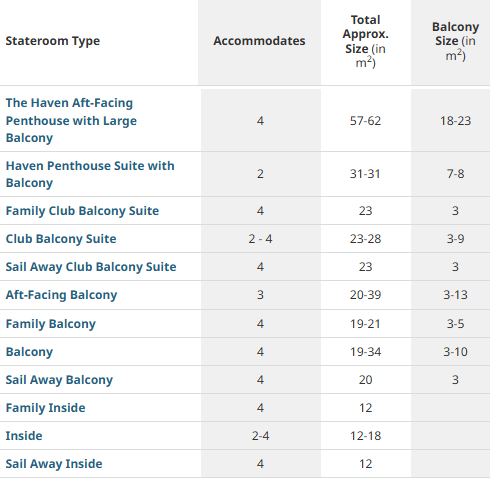Screen dimensions: 490x478
Task: Open the plain Balcony stateroom link
Action: pyautogui.click(x=29, y=352)
